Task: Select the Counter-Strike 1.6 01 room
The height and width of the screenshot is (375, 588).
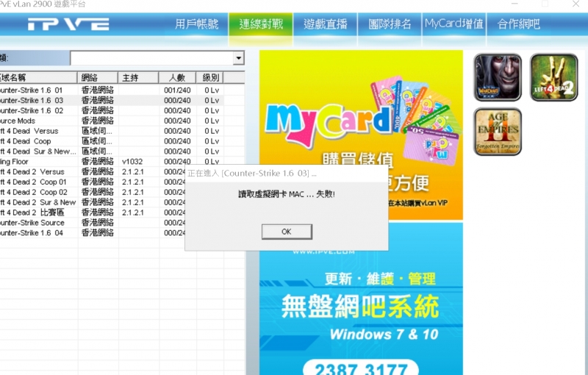Action: point(112,90)
